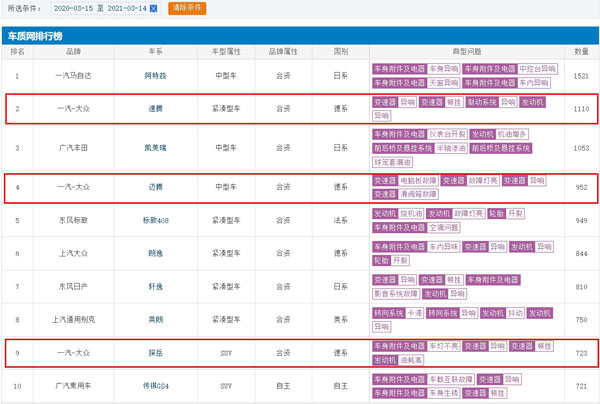Select 变速器 异响 tag in 迈腾 row

pos(524,181)
